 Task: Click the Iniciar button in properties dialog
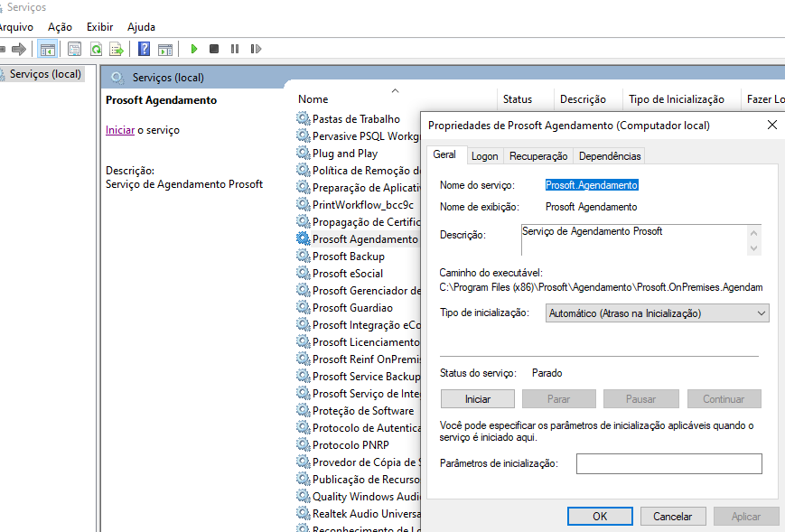(478, 399)
